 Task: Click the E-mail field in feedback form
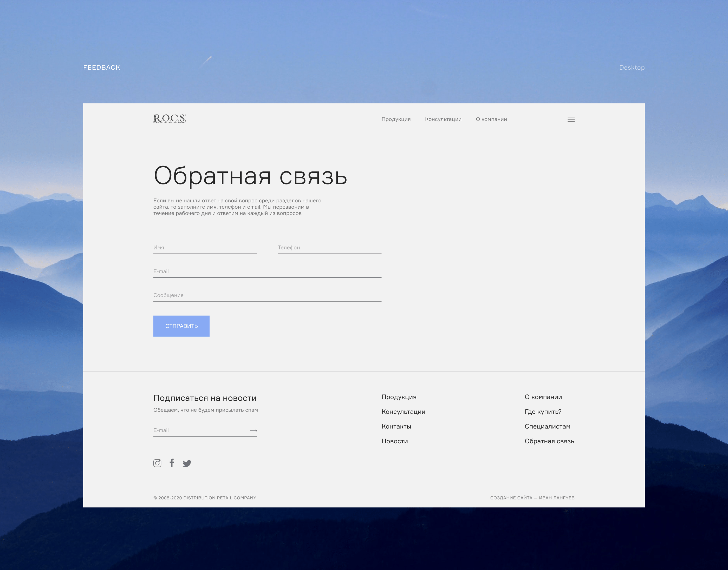coord(267,271)
